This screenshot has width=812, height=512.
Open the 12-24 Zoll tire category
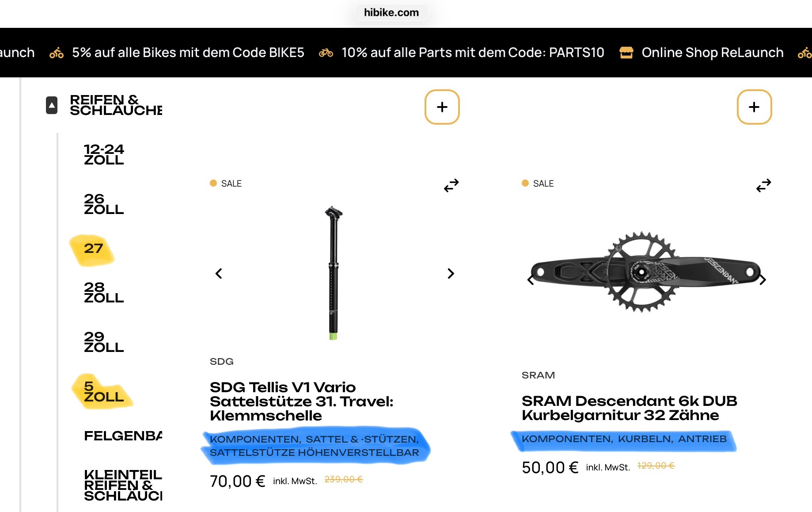tap(104, 155)
